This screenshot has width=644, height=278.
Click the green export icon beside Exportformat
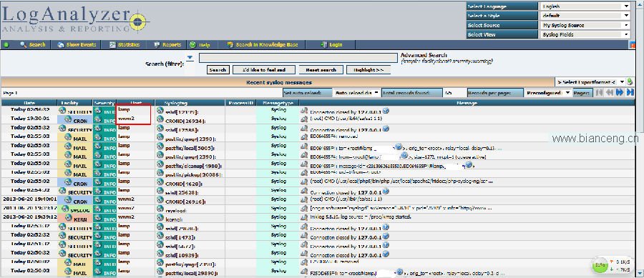(630, 82)
